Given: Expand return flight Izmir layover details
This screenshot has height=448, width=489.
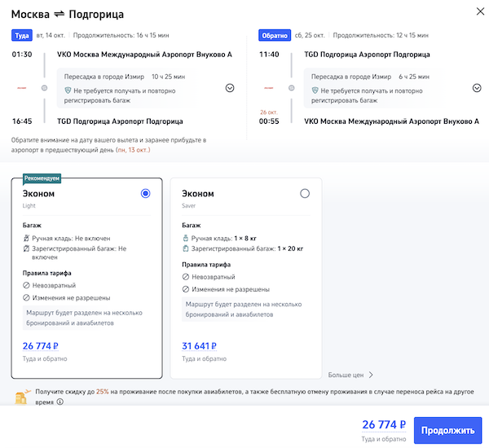Looking at the screenshot, I should pyautogui.click(x=476, y=88).
